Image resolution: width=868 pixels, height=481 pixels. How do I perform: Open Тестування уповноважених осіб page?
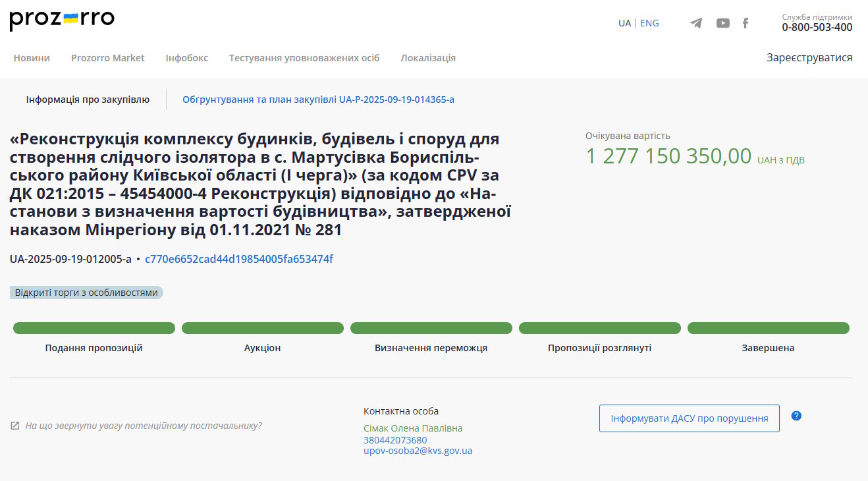(x=304, y=58)
